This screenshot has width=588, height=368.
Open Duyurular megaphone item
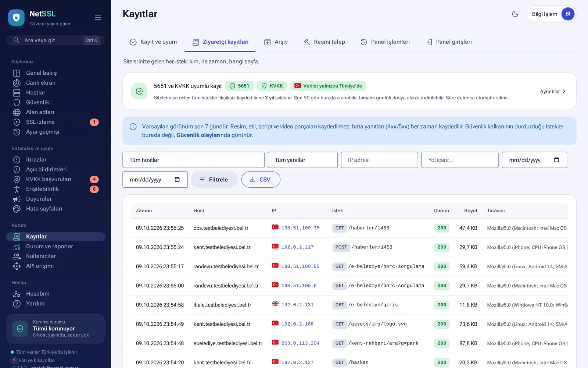coord(55,199)
